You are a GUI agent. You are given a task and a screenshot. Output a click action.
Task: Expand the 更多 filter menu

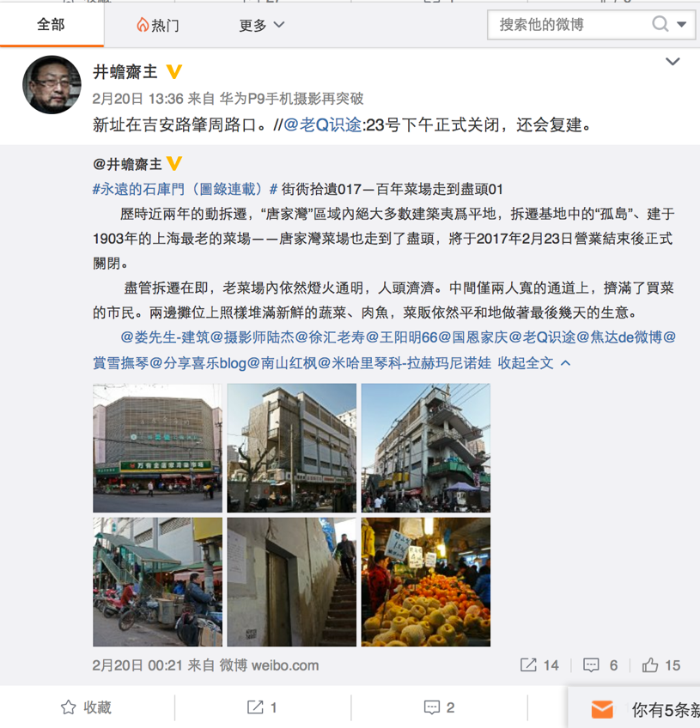pos(261,25)
